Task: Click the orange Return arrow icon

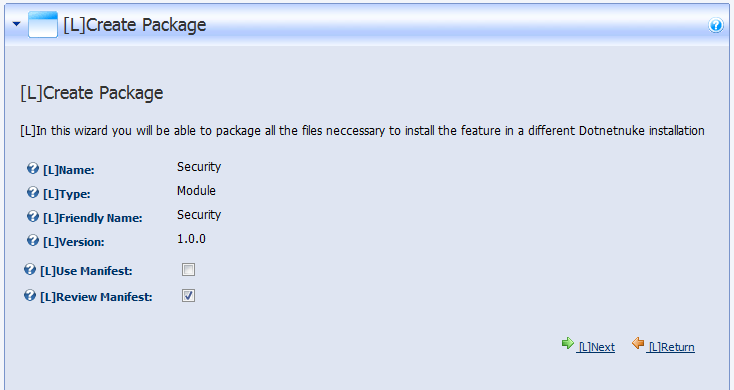Action: coord(638,343)
